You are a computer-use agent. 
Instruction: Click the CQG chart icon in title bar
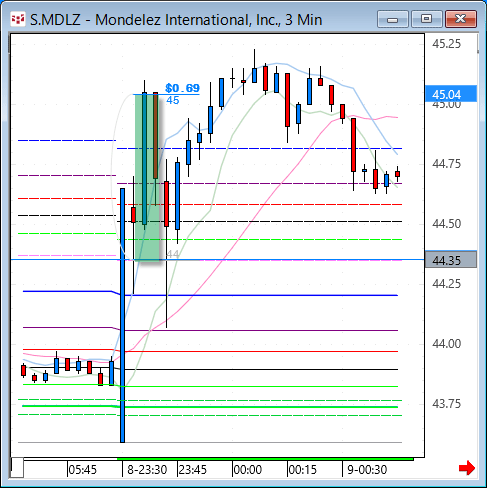pos(18,19)
